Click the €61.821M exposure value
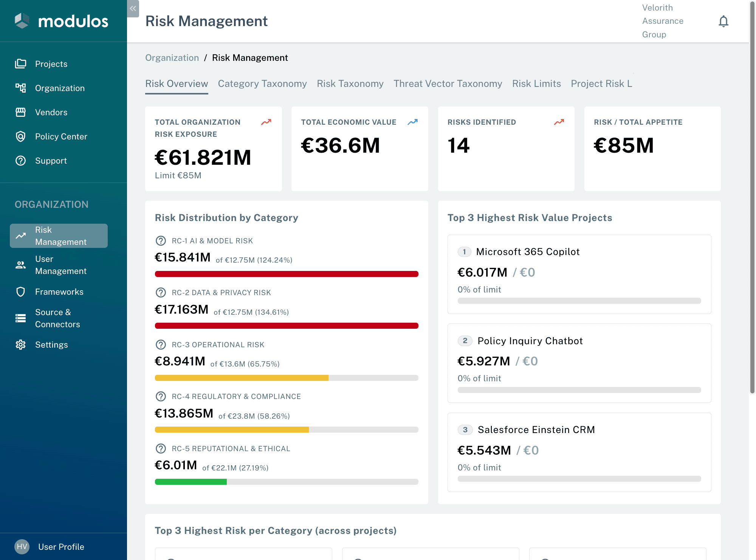 point(203,158)
